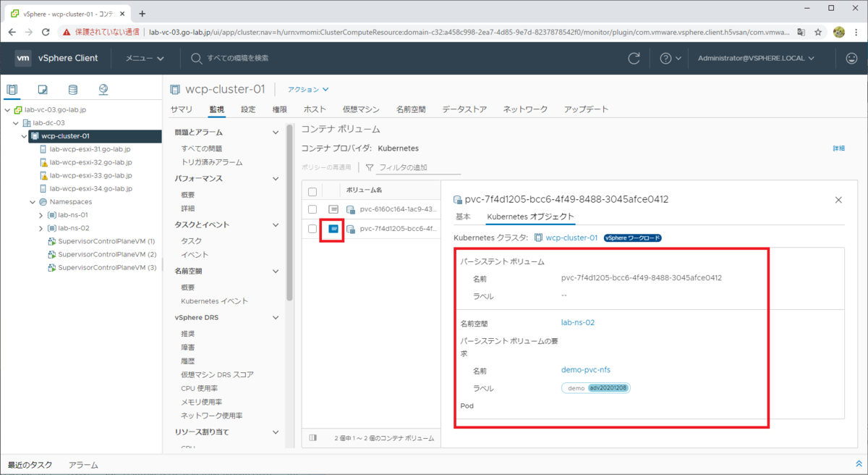Check the pvc-7f4d1205 volume checkbox
Image resolution: width=868 pixels, height=475 pixels.
(312, 228)
